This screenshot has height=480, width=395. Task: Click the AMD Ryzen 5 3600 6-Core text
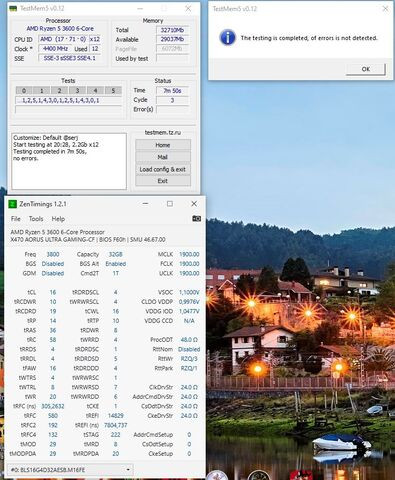(60, 29)
